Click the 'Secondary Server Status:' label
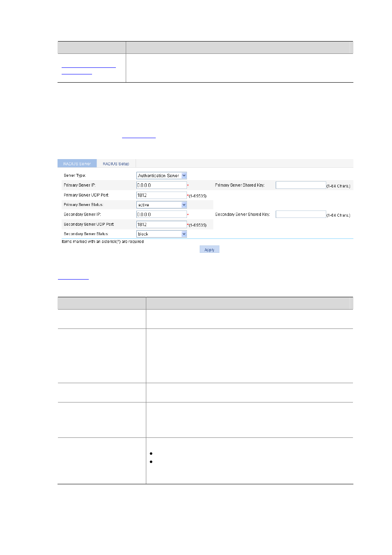 pyautogui.click(x=86, y=234)
